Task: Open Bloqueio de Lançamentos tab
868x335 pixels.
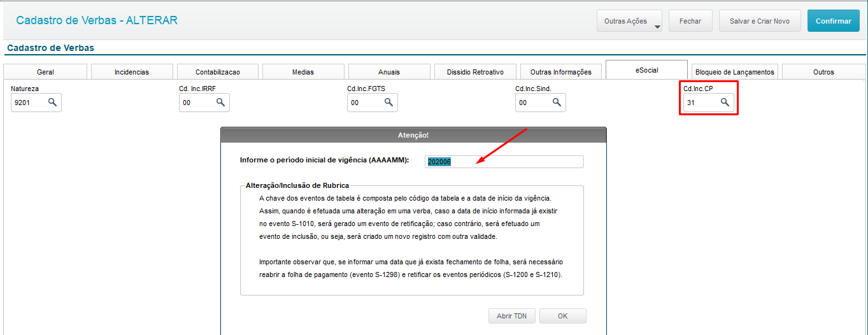Action: click(735, 72)
